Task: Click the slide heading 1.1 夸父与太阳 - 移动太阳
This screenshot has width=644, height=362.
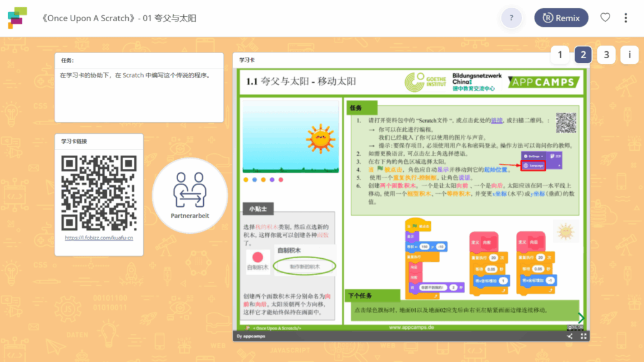Action: tap(301, 81)
